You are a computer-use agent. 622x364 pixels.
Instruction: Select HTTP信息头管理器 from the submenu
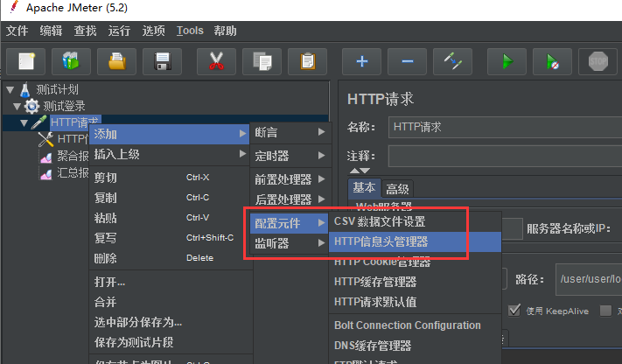381,241
